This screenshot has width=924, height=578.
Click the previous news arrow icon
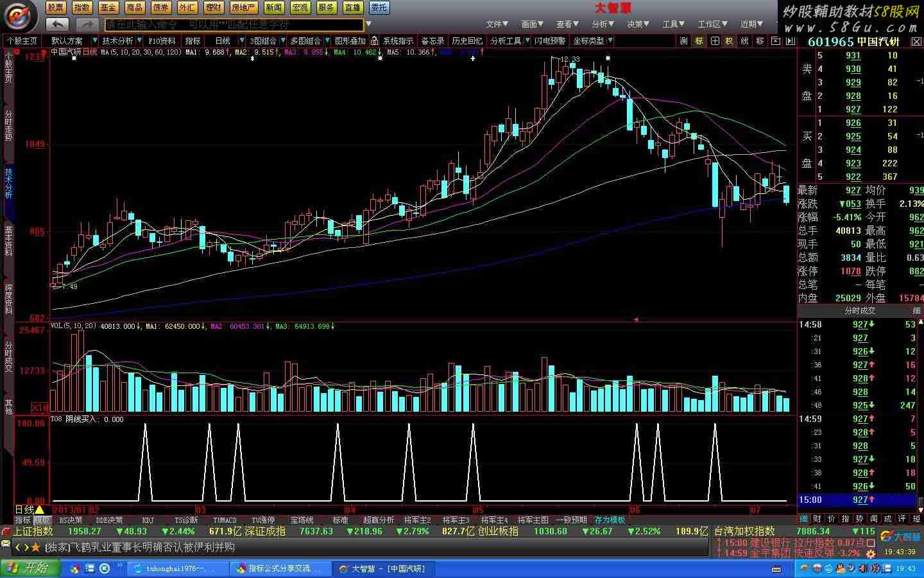click(x=18, y=547)
